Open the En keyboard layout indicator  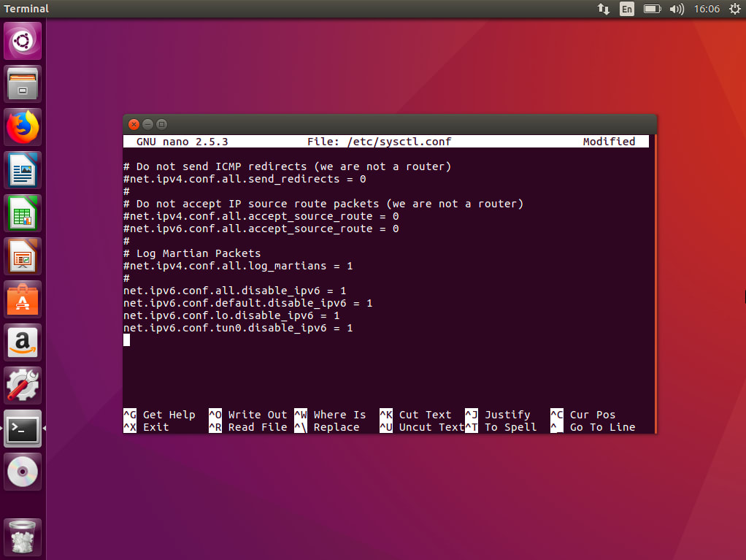point(626,9)
